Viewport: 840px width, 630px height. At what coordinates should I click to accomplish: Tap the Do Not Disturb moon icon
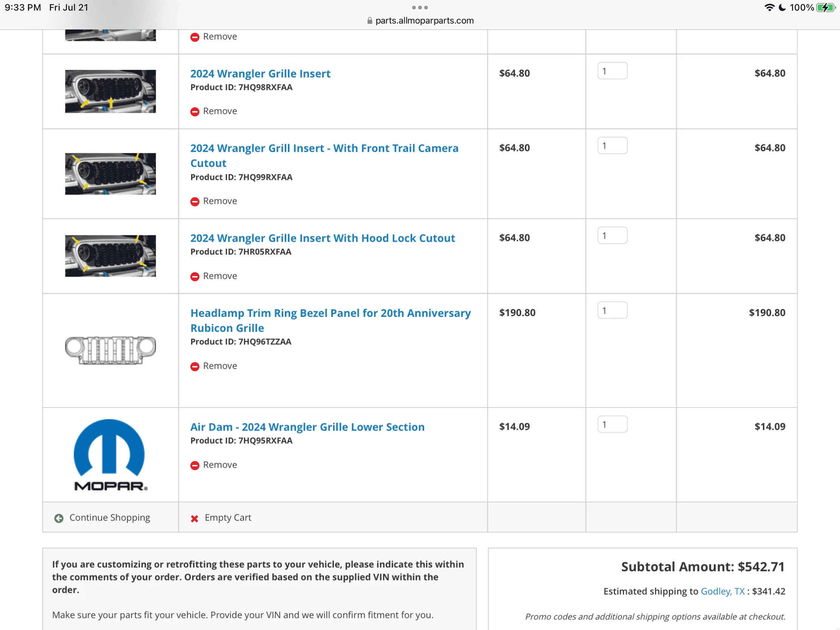click(x=782, y=8)
